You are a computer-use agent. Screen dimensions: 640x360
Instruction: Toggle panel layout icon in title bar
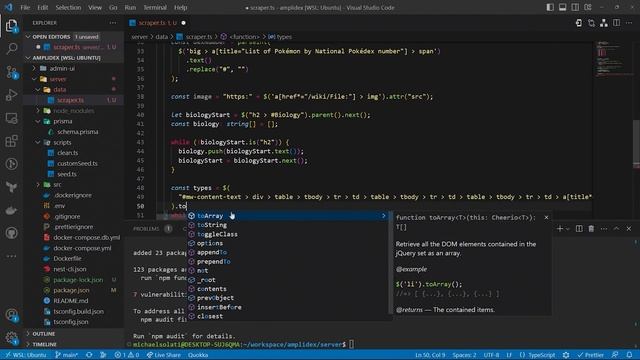562,7
